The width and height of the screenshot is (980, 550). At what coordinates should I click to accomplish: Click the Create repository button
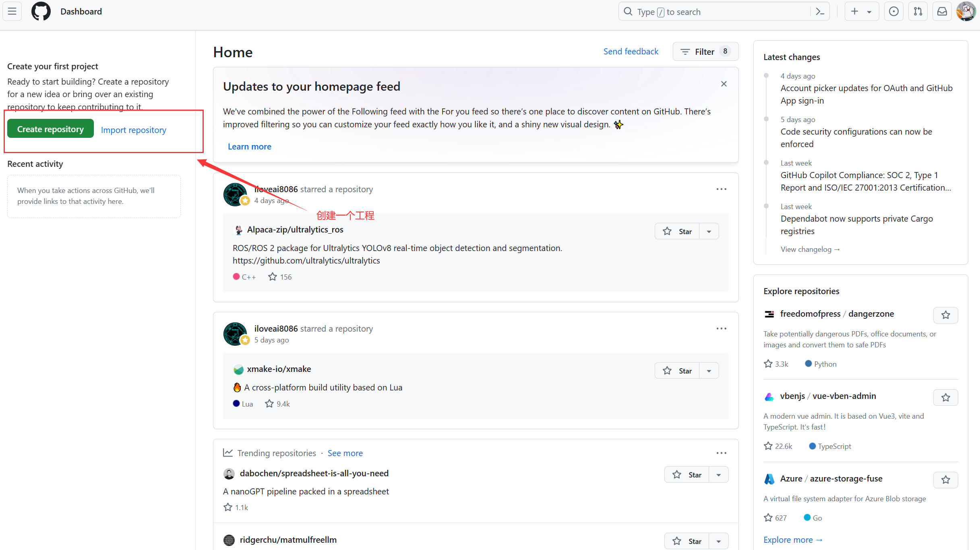(50, 129)
